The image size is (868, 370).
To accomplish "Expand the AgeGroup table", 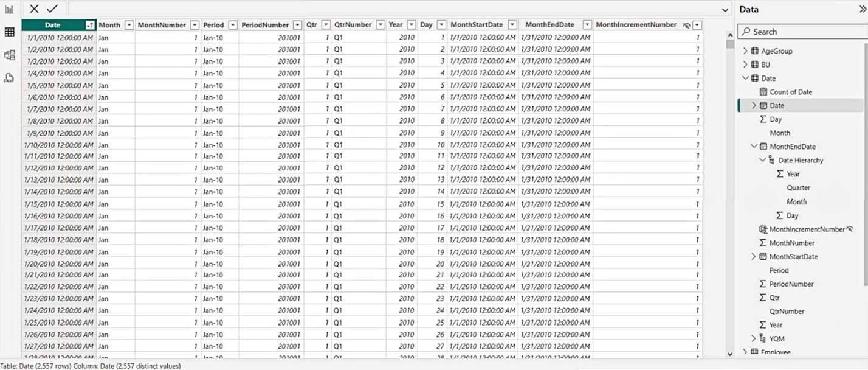I will 745,51.
